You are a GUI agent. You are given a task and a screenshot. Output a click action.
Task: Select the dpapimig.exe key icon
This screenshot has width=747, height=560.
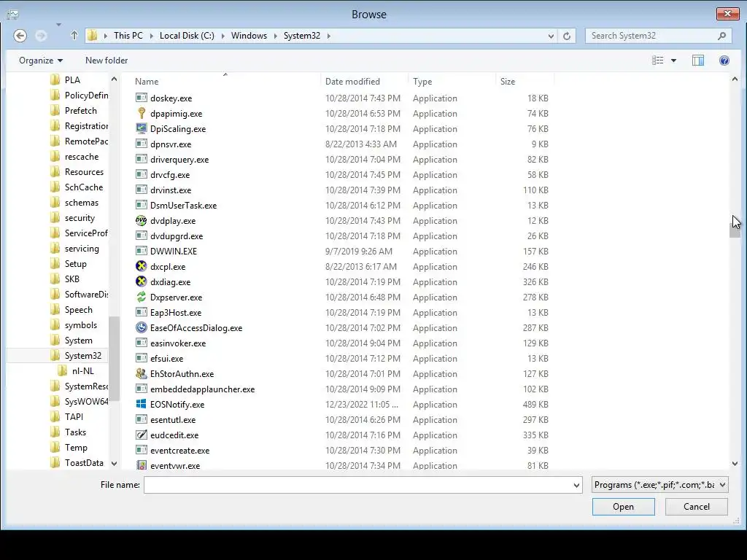pos(141,113)
